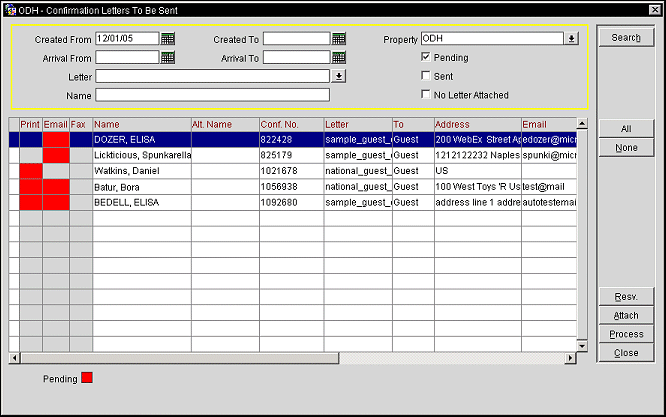Click the ODH window title bar icon

pos(10,8)
